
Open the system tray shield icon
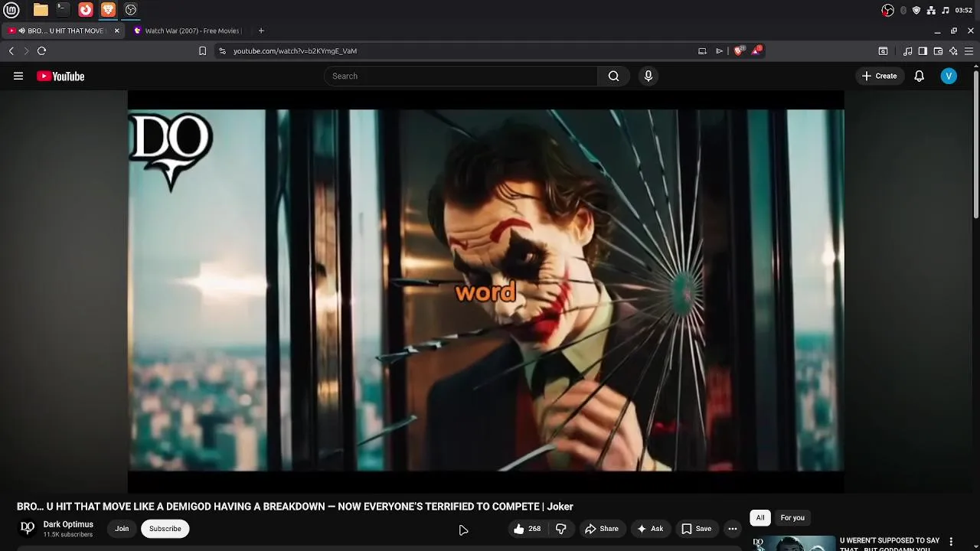pos(916,10)
